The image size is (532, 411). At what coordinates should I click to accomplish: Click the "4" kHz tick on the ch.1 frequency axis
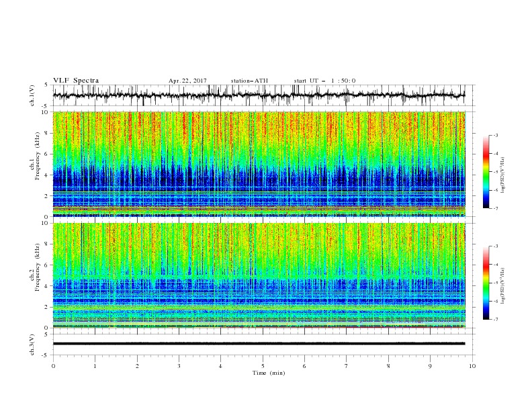(x=47, y=175)
